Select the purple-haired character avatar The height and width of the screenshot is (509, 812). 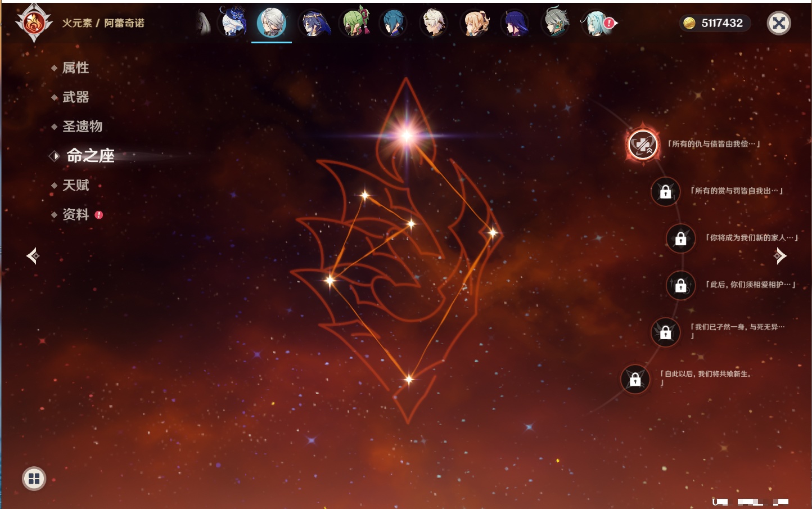(x=515, y=24)
